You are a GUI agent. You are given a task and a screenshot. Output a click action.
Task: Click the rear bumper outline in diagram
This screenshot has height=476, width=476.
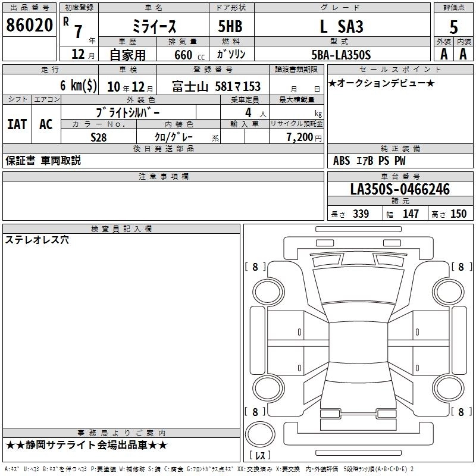[x=358, y=434]
